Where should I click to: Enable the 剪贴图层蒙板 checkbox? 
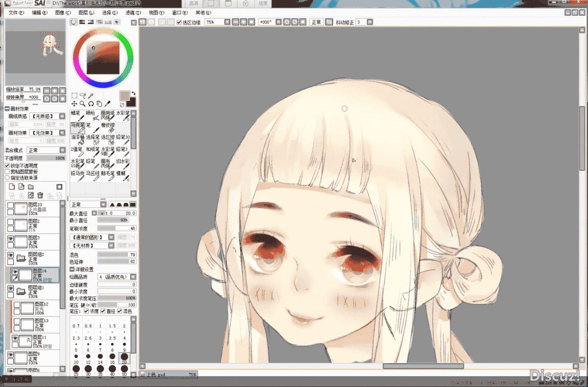coord(7,172)
